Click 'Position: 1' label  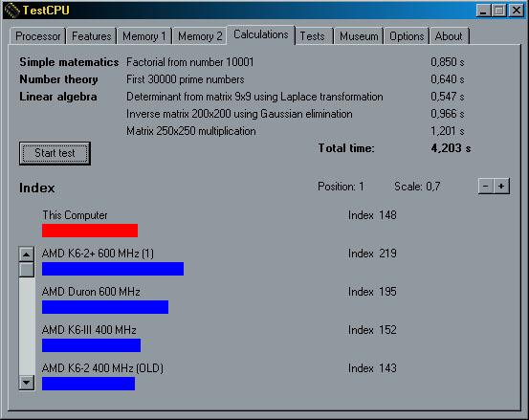point(341,187)
